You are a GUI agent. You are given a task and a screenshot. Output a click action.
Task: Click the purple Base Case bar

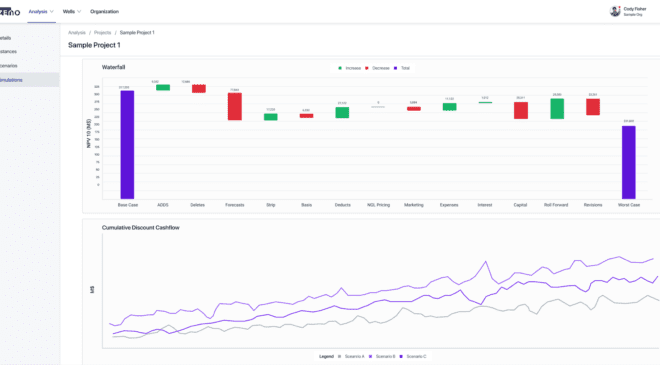[x=127, y=144]
